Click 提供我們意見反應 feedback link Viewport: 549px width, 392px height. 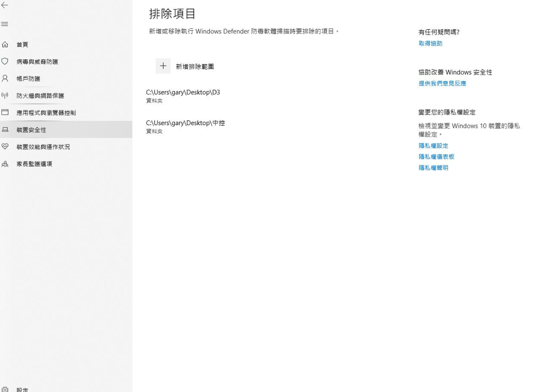click(442, 84)
